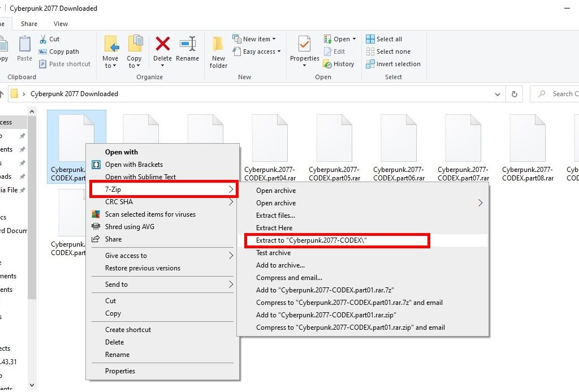Switch to the View ribbon tab
Screen dimensions: 579x392
61,24
